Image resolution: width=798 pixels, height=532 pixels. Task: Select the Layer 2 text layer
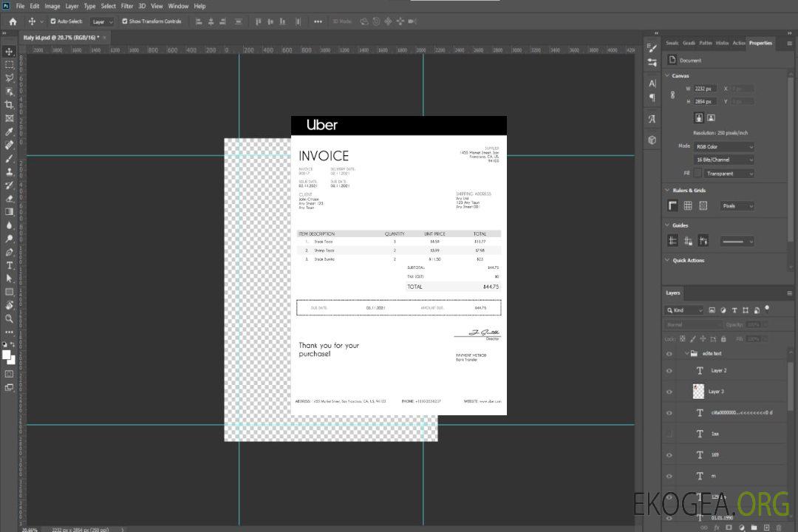point(718,370)
